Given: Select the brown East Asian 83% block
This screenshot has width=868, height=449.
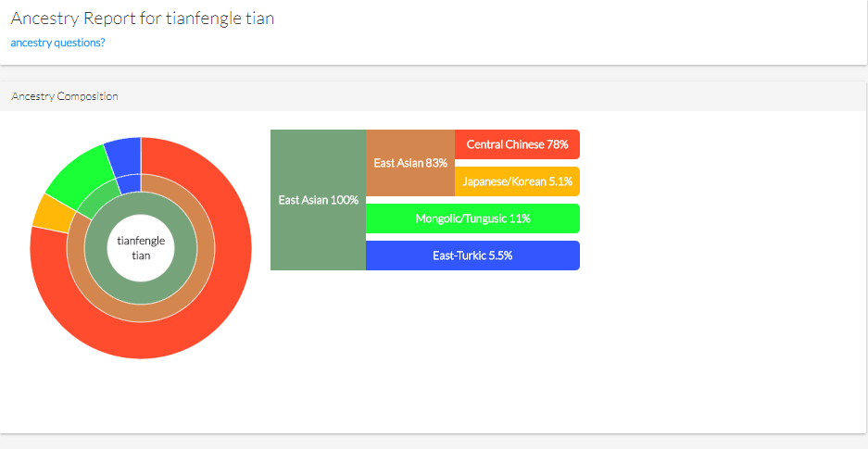Looking at the screenshot, I should click(x=410, y=163).
